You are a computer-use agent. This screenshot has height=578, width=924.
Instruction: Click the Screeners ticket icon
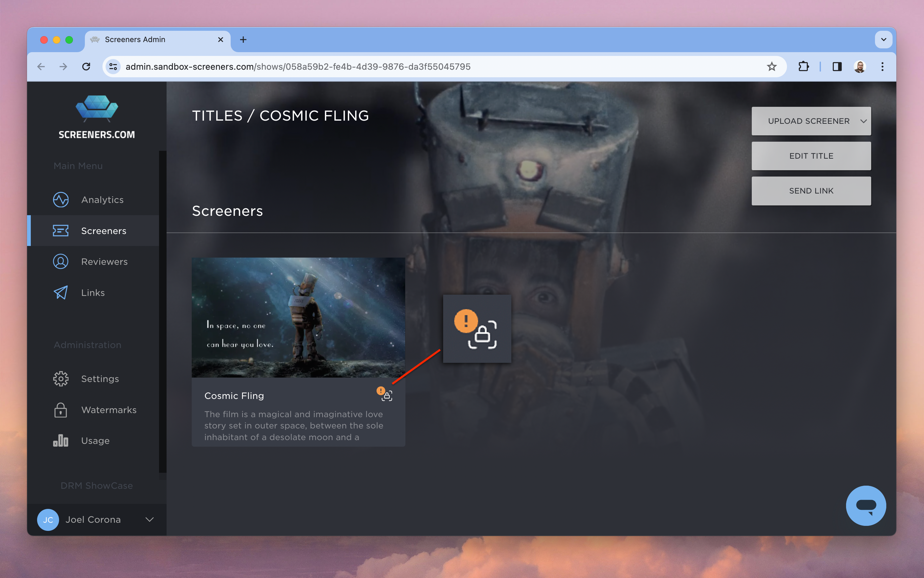[60, 231]
